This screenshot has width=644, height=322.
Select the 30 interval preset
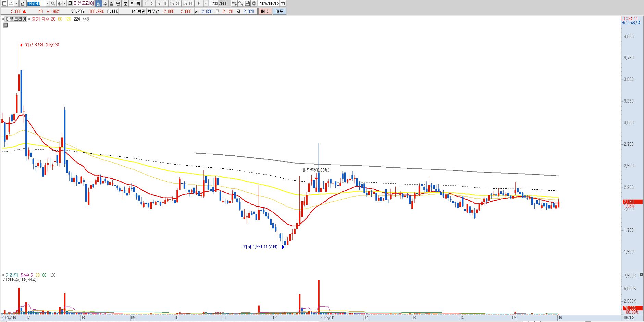(178, 3)
